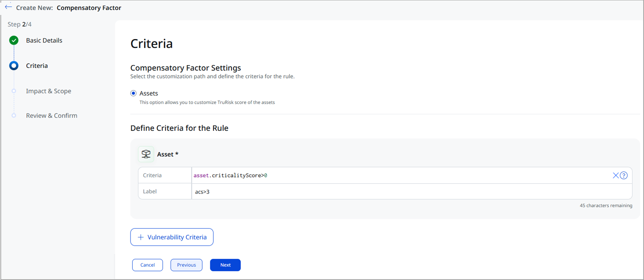
Task: Click the Review & Confirm step dot
Action: pyautogui.click(x=14, y=116)
